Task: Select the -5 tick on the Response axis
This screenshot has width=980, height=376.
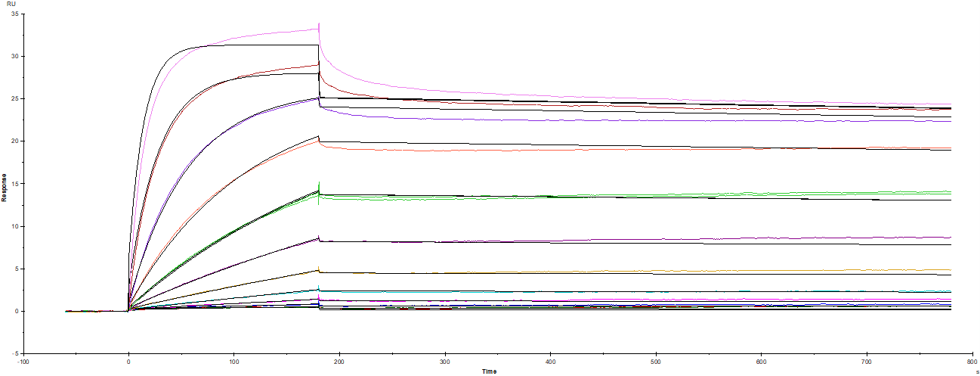Action: [x=14, y=353]
